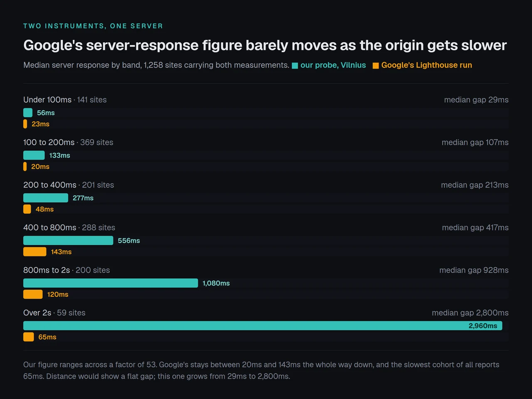Select the 'Google's Lighthouse run' legend label
This screenshot has width=532, height=399.
click(x=427, y=65)
